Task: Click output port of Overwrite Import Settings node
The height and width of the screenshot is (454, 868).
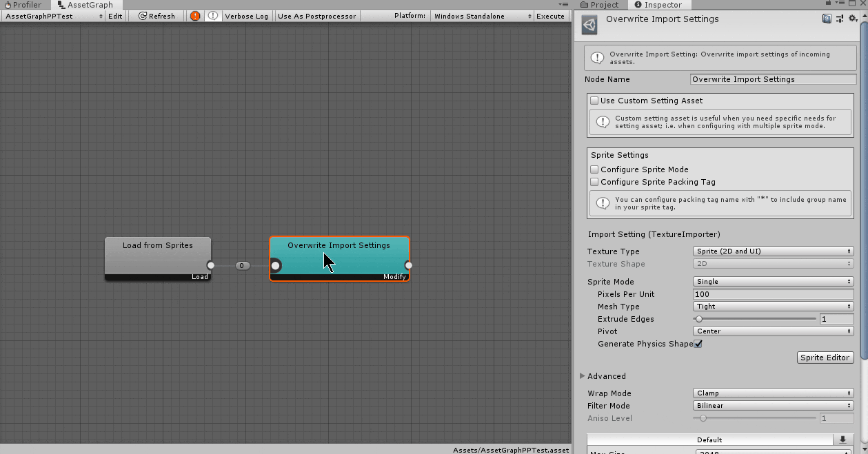Action: (x=408, y=265)
